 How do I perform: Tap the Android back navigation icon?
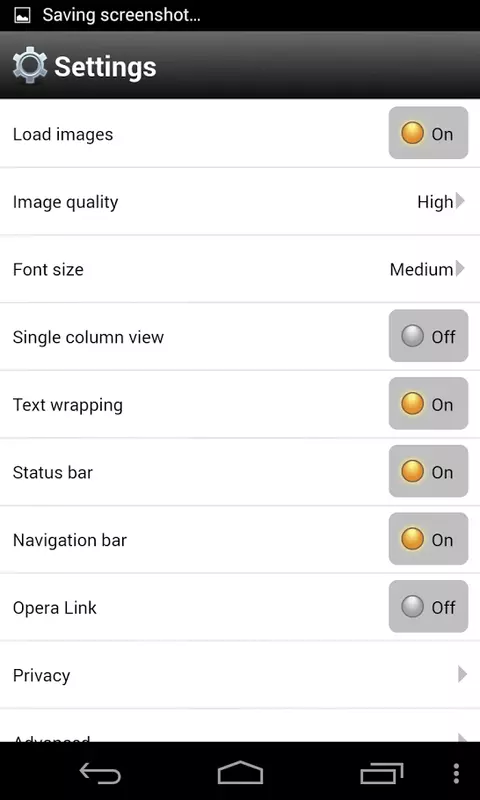[x=100, y=773]
